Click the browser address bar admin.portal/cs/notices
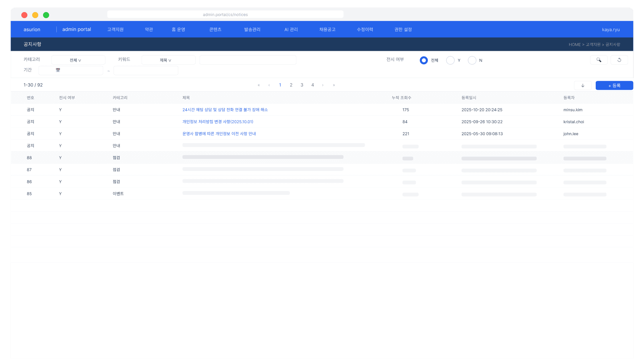This screenshot has width=644, height=362. 225,14
